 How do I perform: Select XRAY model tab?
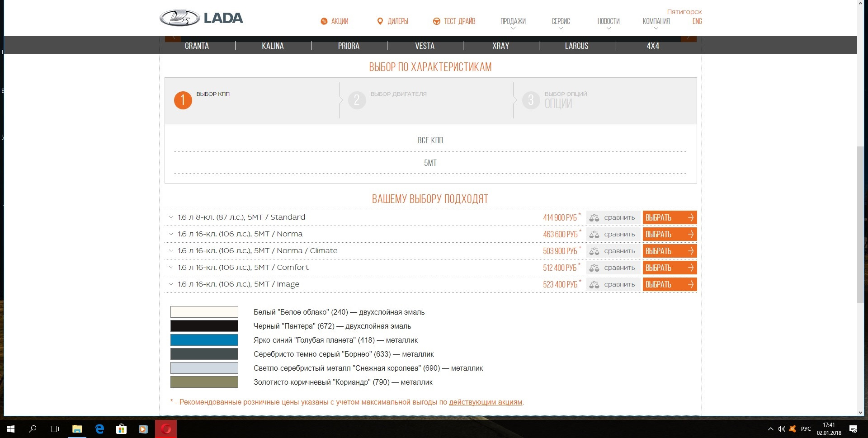pyautogui.click(x=500, y=46)
